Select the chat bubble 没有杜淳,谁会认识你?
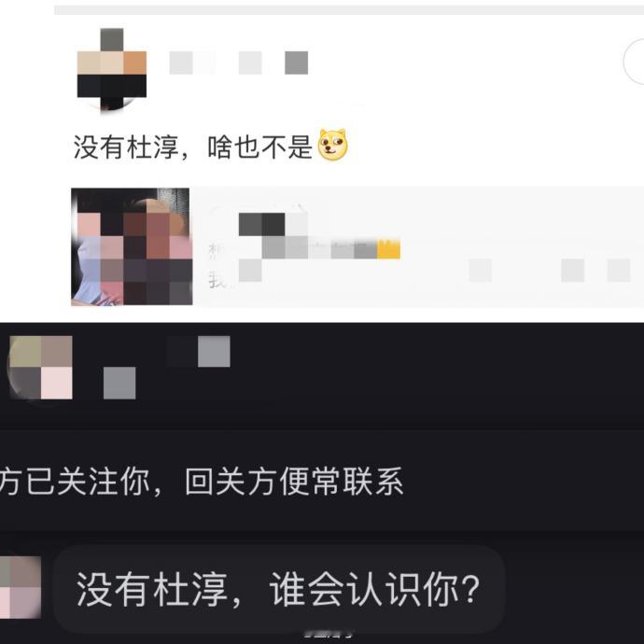Screen dimensions: 644x644 coord(279,590)
